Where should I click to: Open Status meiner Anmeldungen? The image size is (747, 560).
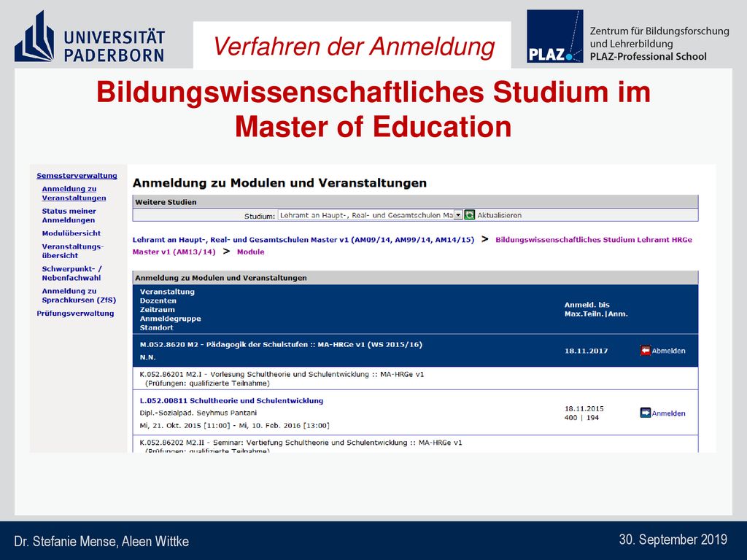pyautogui.click(x=69, y=216)
